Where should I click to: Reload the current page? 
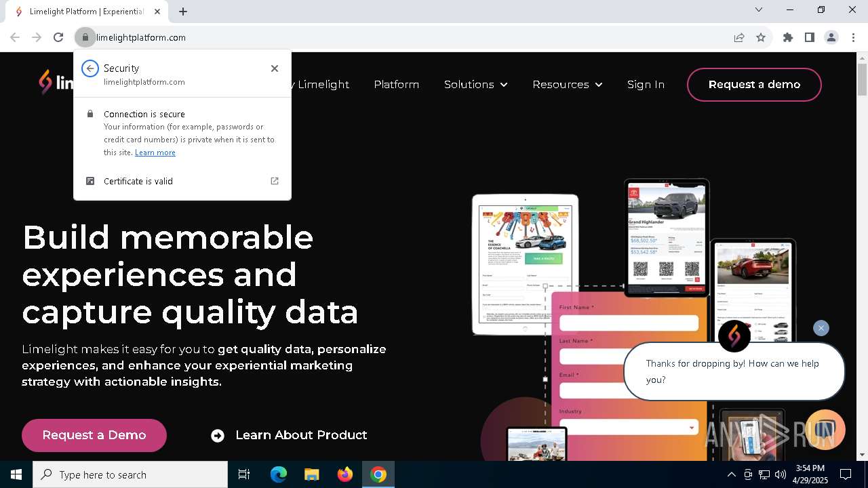point(58,37)
